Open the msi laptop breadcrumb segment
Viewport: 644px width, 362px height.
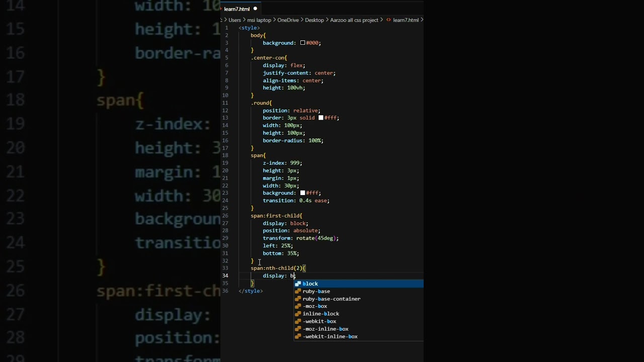point(259,20)
